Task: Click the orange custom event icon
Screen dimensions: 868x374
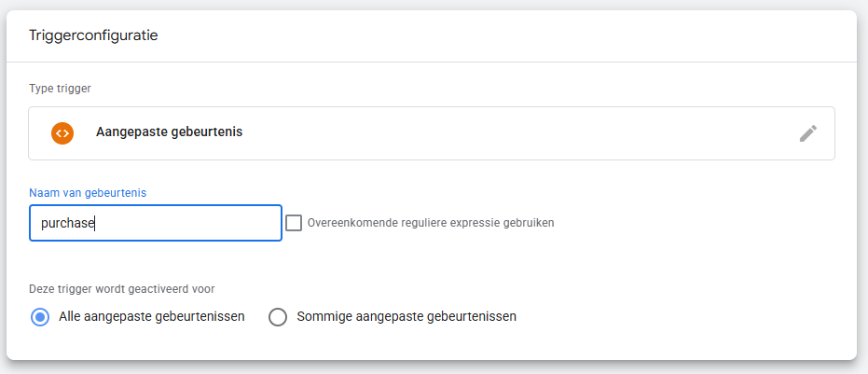Action: click(62, 132)
